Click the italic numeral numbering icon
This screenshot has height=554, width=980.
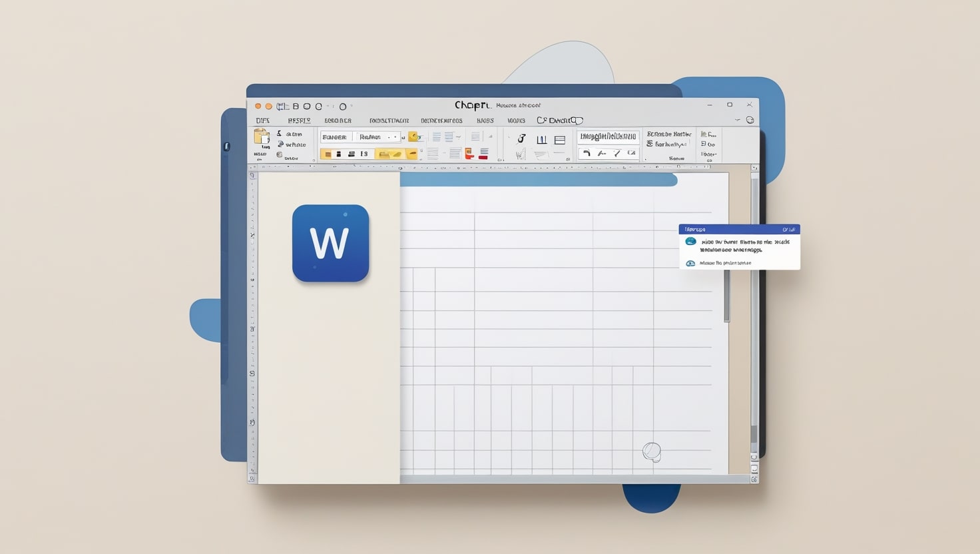pos(521,138)
